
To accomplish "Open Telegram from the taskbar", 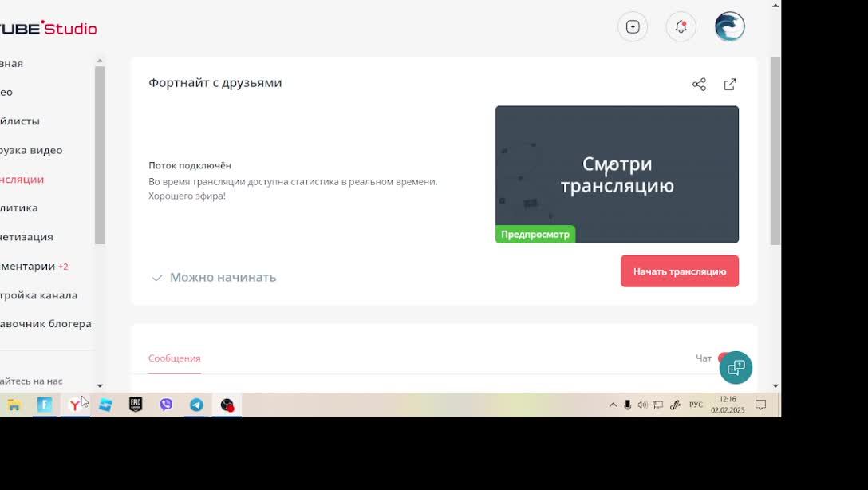I will click(196, 405).
